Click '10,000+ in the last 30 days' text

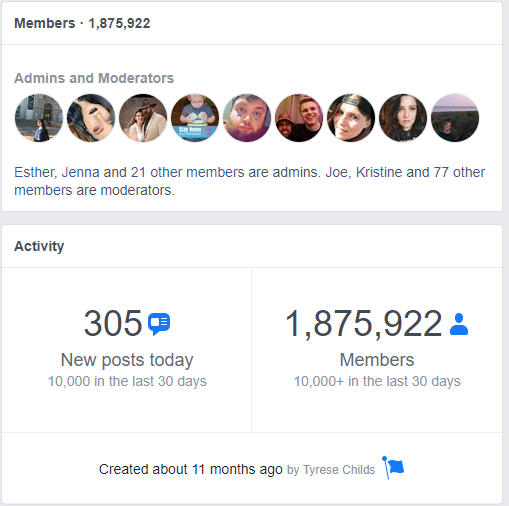pyautogui.click(x=377, y=381)
